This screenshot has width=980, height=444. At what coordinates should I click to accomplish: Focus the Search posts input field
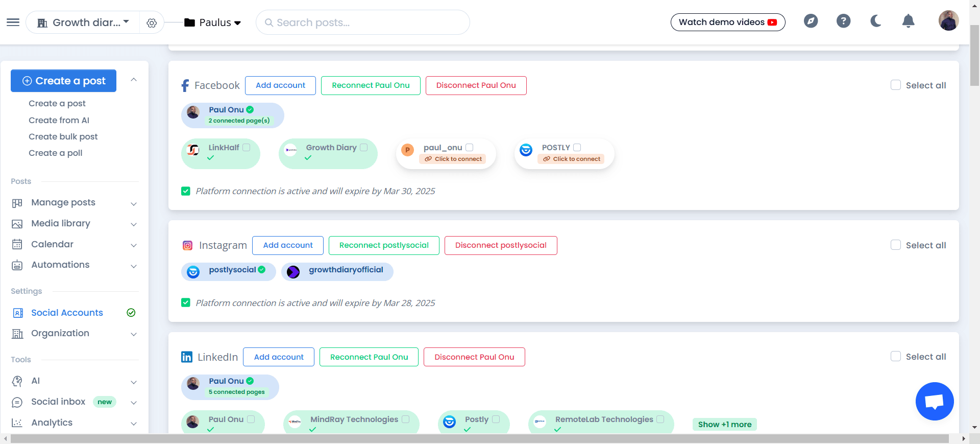(x=362, y=22)
